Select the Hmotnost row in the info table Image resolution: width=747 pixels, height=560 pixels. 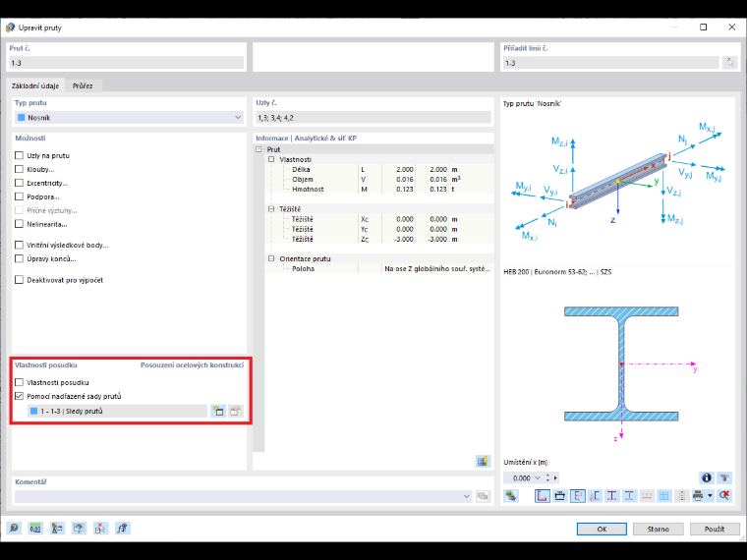coord(378,189)
